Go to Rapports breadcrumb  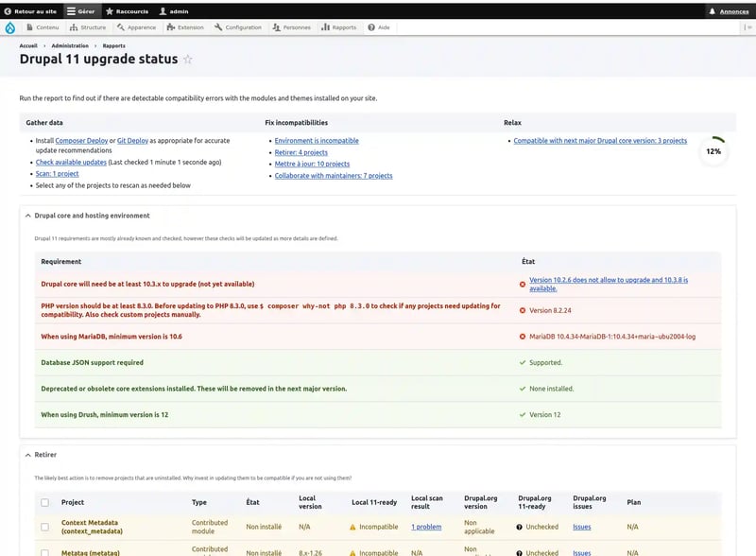113,45
